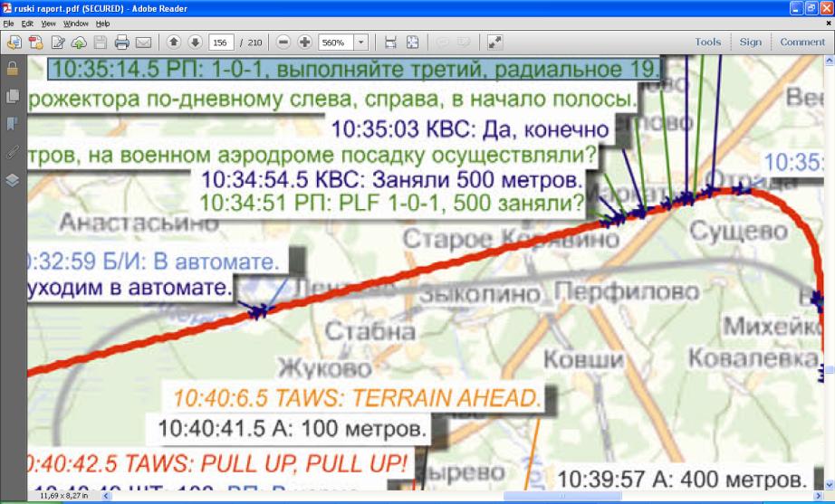This screenshot has height=504, width=835.
Task: Click the Create PDF online icon
Action: [35, 42]
